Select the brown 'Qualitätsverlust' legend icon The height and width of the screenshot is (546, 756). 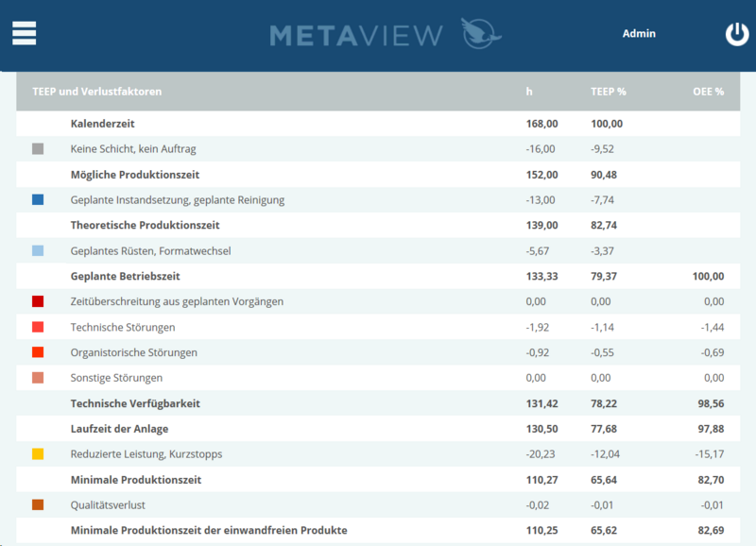click(39, 504)
